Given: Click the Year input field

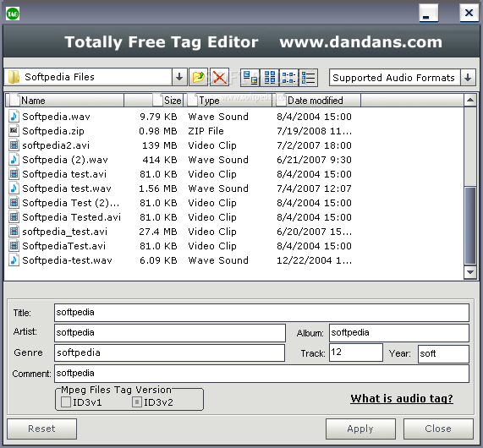Looking at the screenshot, I should [x=443, y=354].
